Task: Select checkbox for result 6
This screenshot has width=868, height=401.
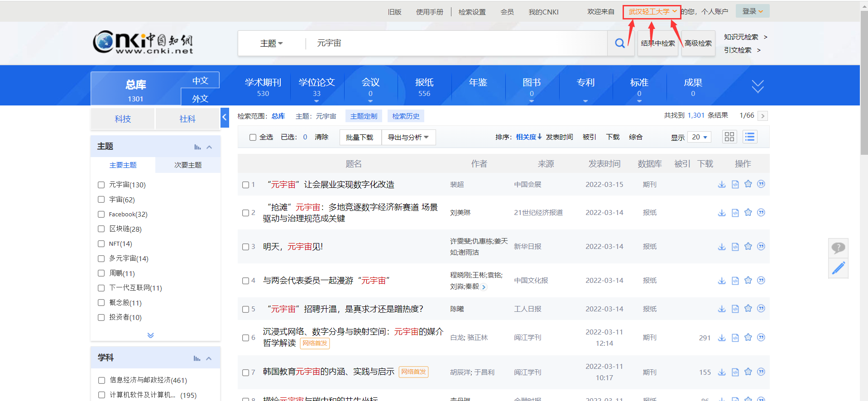Action: click(x=245, y=338)
